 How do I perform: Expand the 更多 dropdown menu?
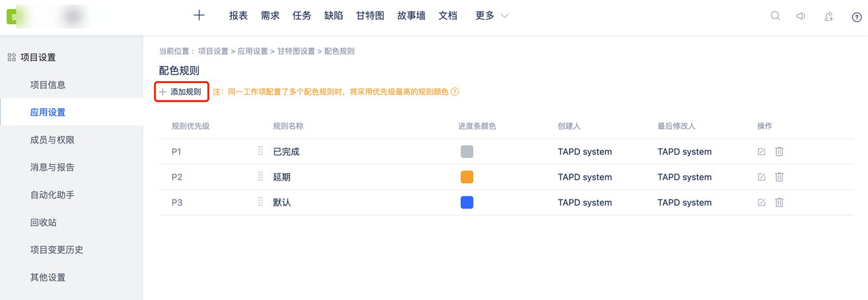[492, 16]
